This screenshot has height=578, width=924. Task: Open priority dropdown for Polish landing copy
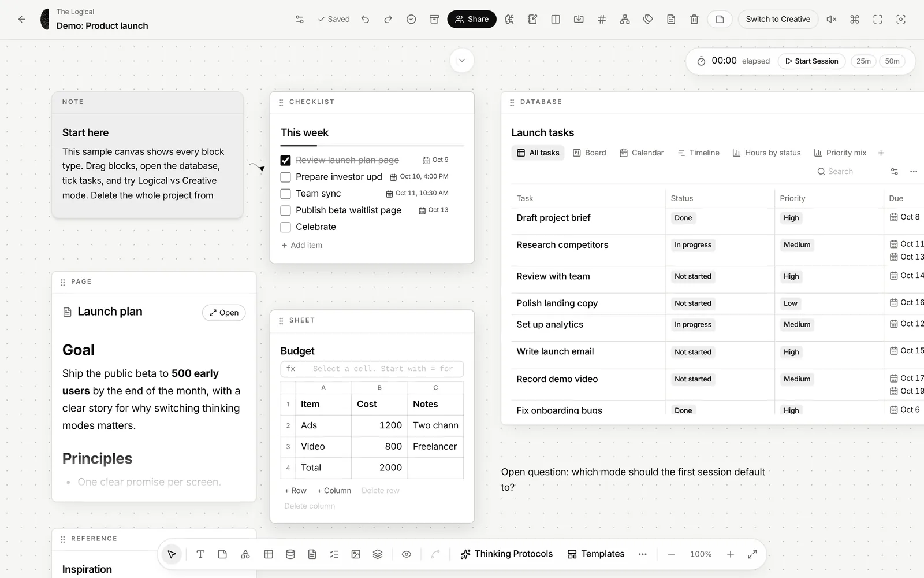[x=791, y=303]
